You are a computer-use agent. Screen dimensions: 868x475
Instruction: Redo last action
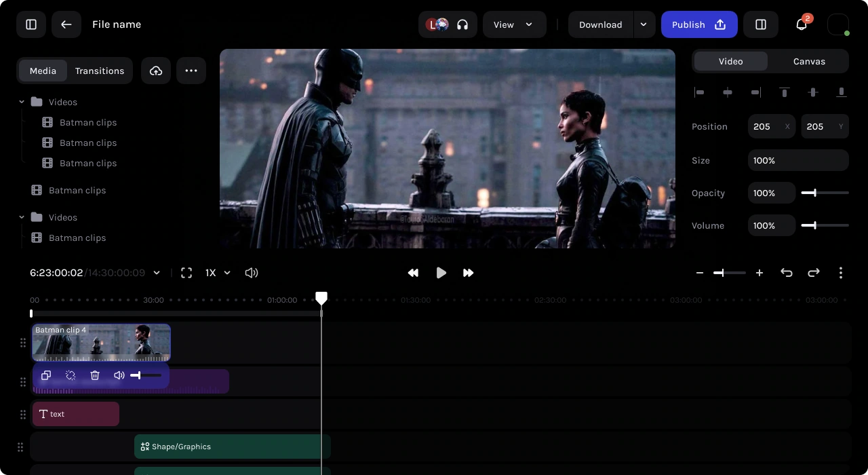click(x=814, y=273)
